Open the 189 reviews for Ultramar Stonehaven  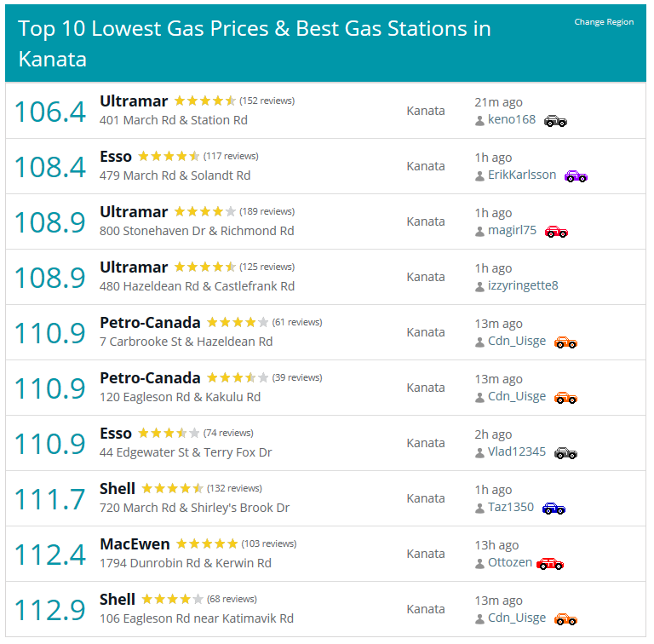pos(267,211)
